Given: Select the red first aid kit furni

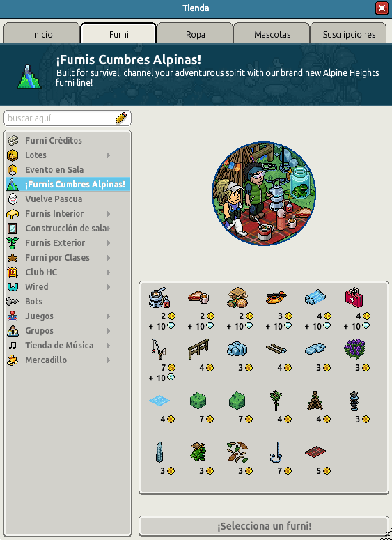Looking at the screenshot, I should [x=354, y=298].
